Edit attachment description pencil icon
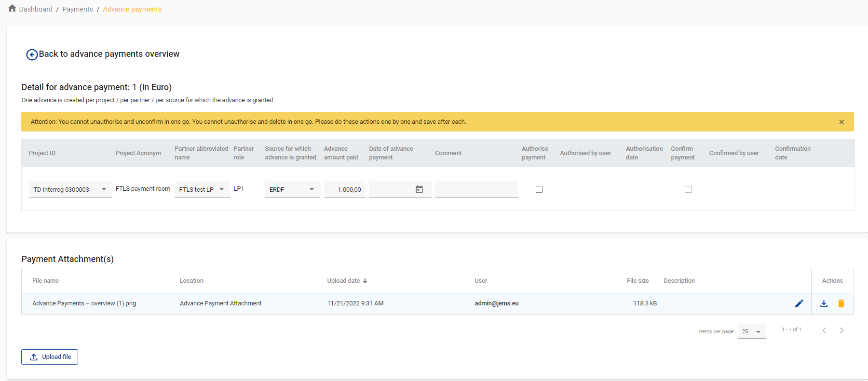The height and width of the screenshot is (381, 868). point(799,303)
